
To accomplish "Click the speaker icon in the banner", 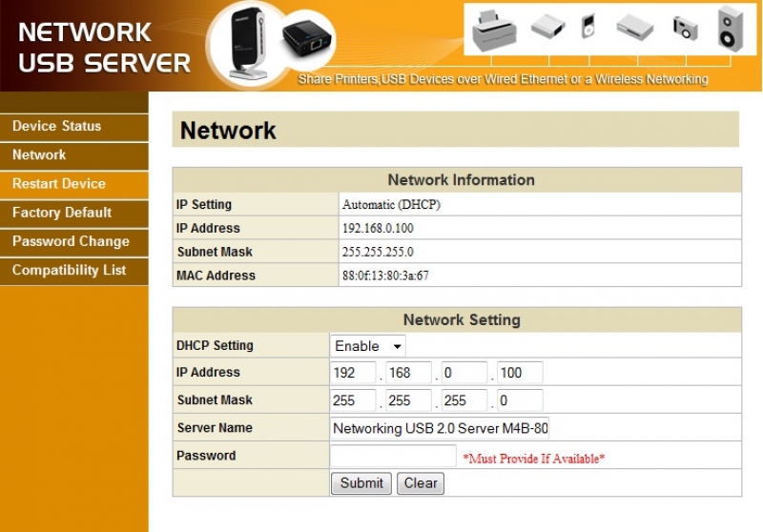I will (x=732, y=28).
